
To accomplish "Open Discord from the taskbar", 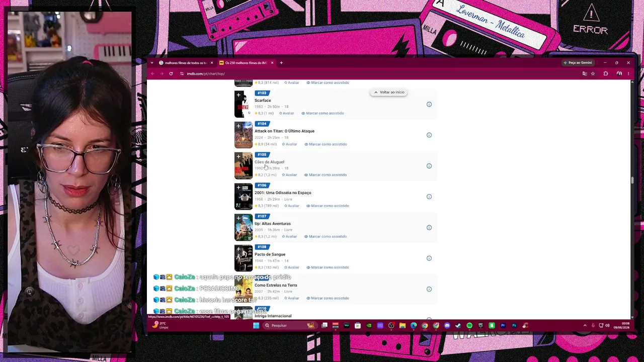I will pyautogui.click(x=447, y=326).
